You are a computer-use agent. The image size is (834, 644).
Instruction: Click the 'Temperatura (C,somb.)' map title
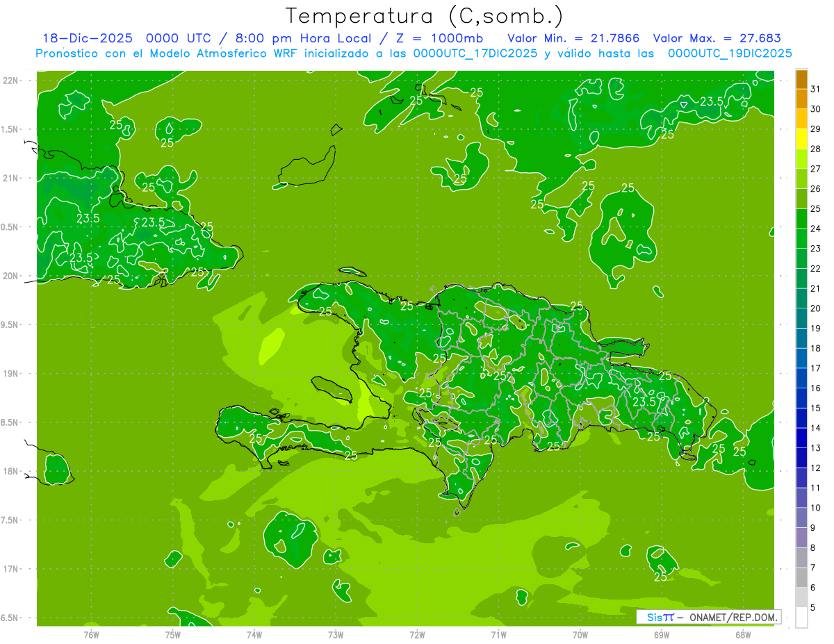pyautogui.click(x=425, y=16)
